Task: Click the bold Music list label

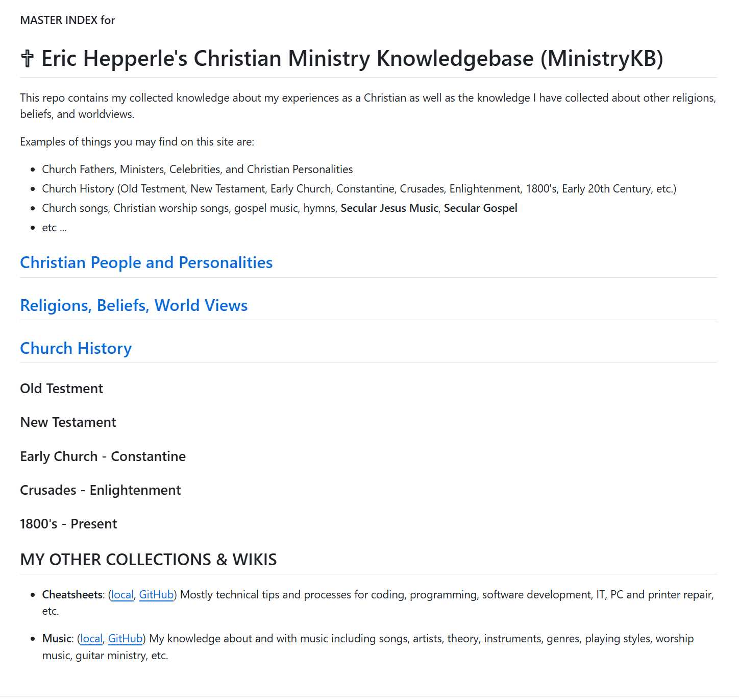Action: coord(57,639)
